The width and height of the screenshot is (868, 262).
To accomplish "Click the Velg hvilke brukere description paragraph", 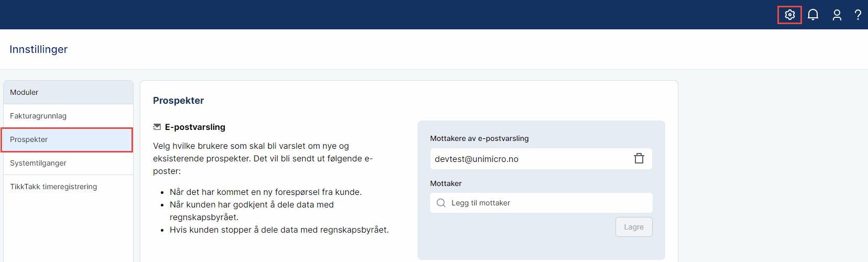I will (x=263, y=158).
